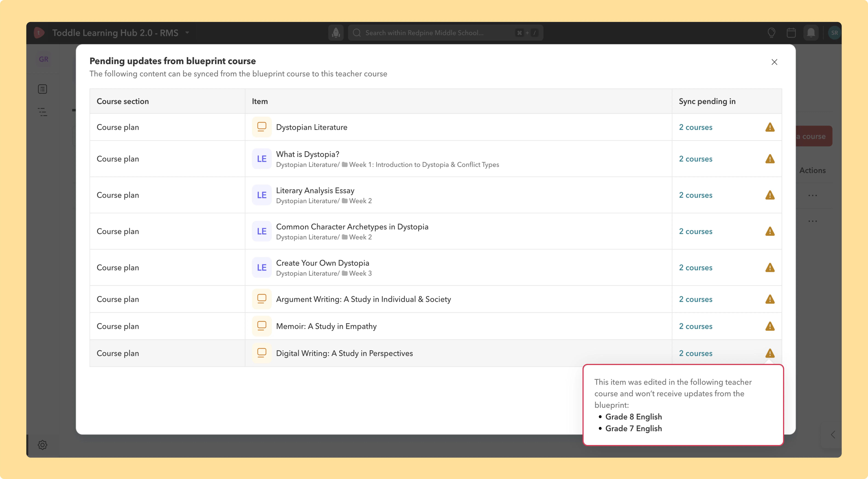Open the outline hierarchy icon in left sidebar
Screen dimensions: 868x479
click(42, 112)
